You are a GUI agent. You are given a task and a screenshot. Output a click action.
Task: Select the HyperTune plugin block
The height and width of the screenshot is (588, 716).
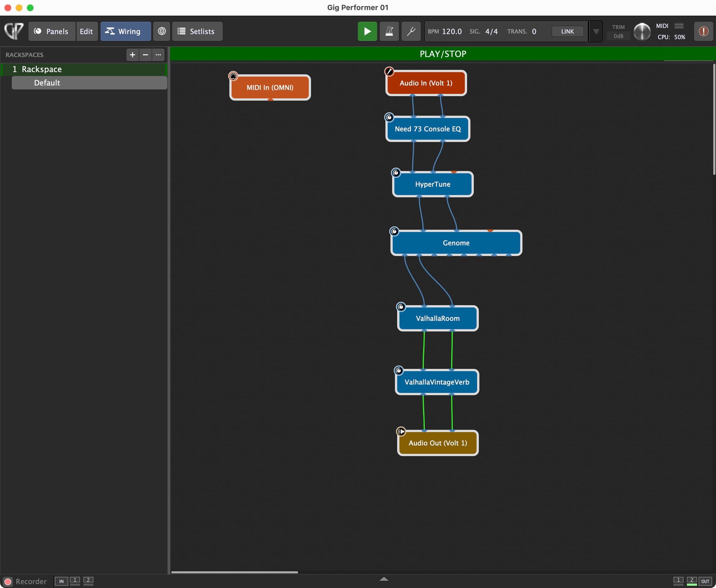(x=433, y=184)
